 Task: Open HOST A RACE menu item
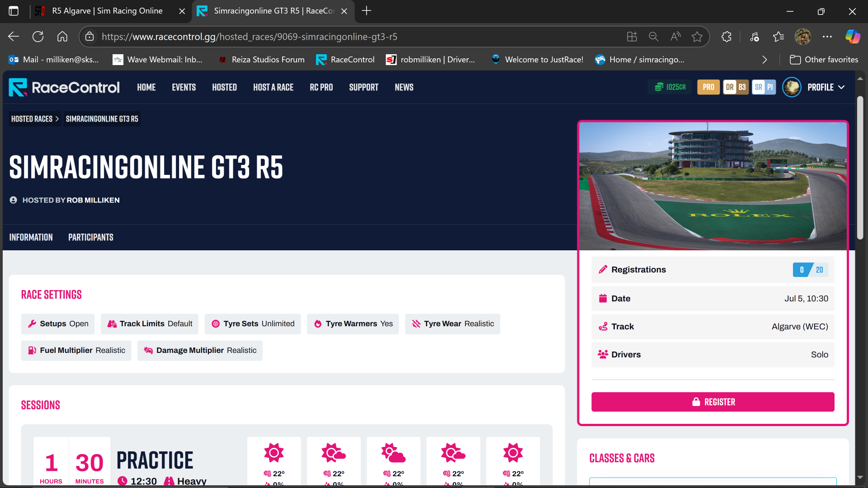[x=273, y=87]
